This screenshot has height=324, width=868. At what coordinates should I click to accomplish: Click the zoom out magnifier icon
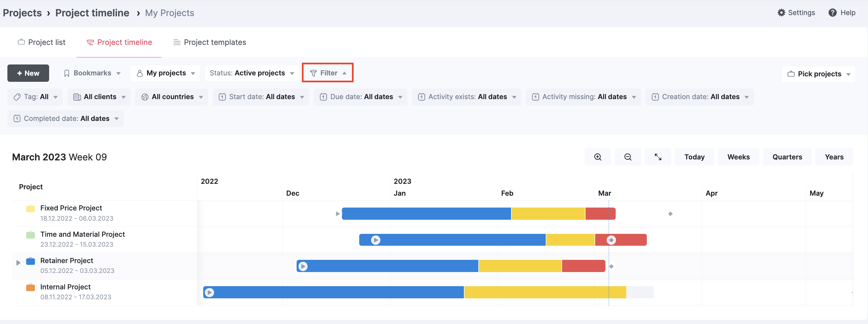628,157
